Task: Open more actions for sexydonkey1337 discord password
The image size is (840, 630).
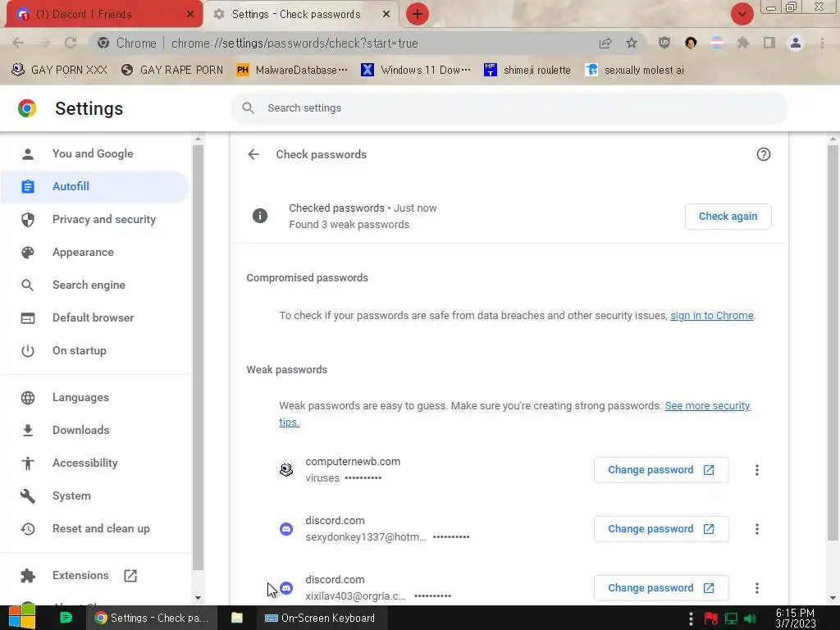Action: tap(757, 529)
